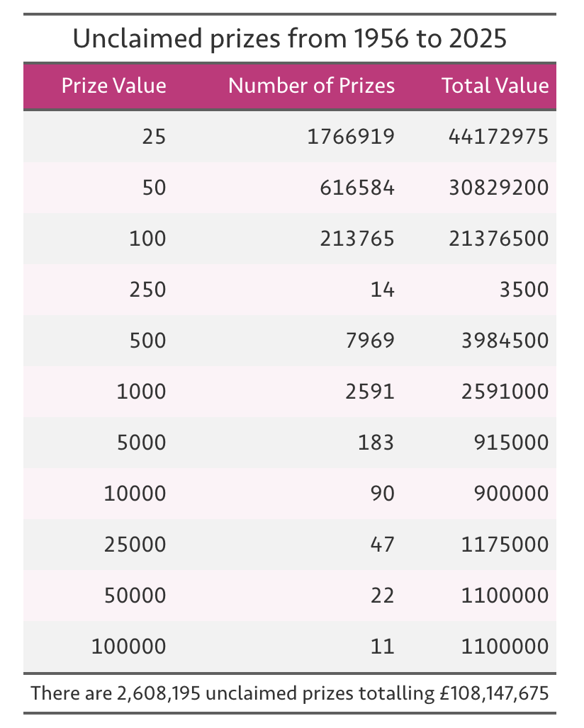
Task: Select the prize value 250 cell
Action: click(147, 290)
